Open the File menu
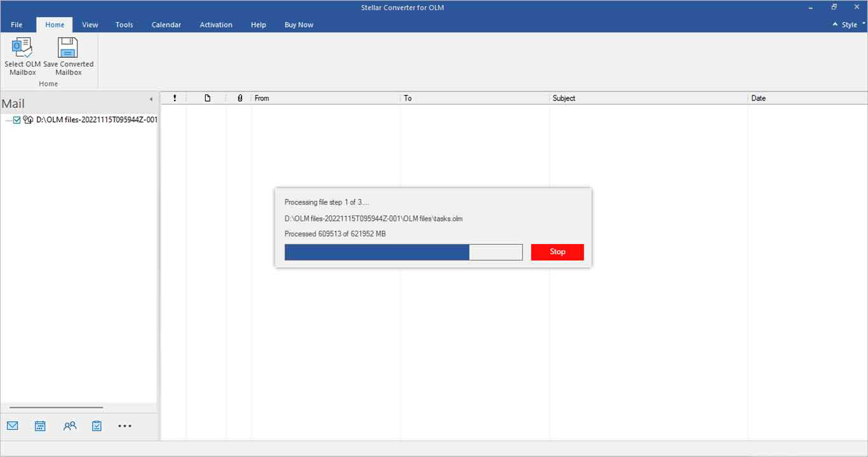Screen dimensions: 868x457 pos(17,25)
